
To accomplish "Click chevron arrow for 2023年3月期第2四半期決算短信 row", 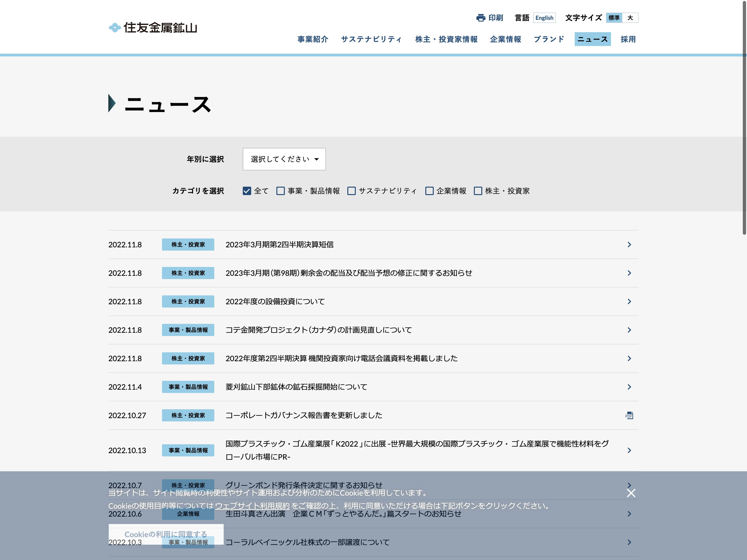I will click(x=629, y=245).
